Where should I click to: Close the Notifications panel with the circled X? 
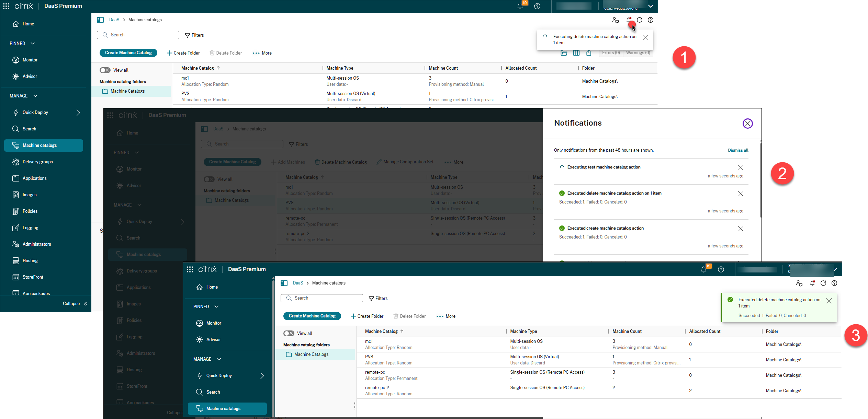[748, 124]
